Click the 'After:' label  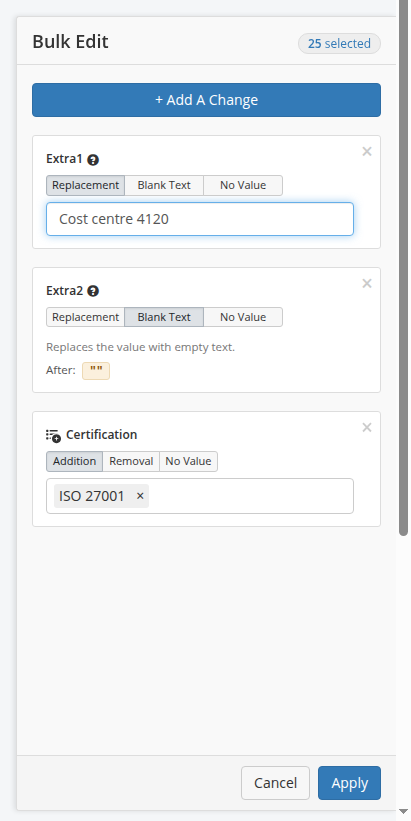pyautogui.click(x=61, y=370)
